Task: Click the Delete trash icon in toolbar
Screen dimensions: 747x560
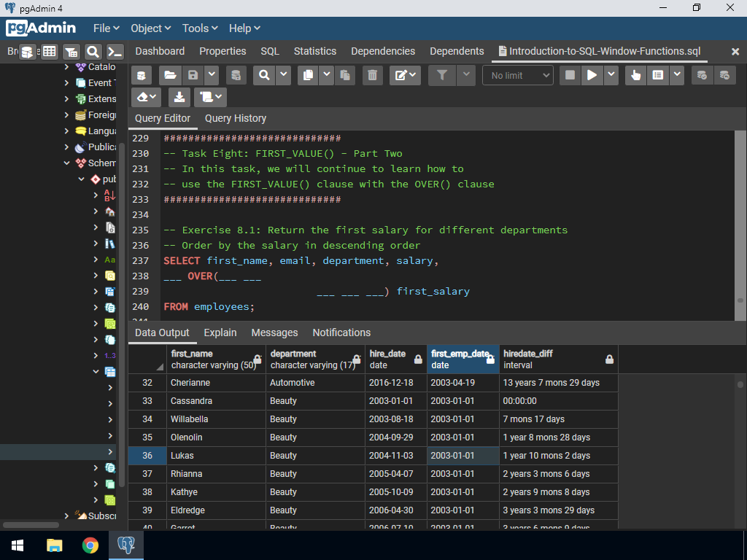Action: point(372,75)
